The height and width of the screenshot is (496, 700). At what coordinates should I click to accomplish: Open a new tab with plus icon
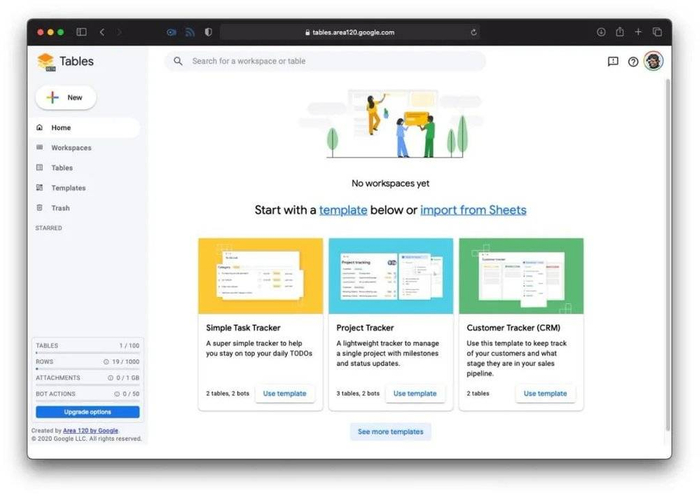coord(638,32)
